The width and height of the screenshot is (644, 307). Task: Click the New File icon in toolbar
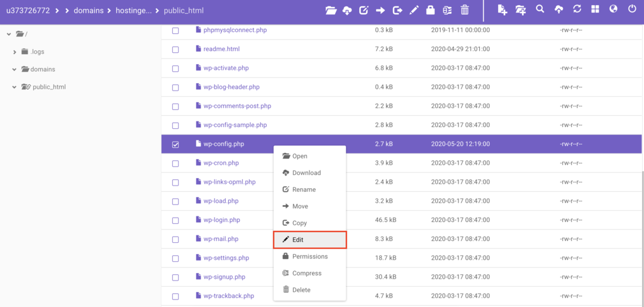tap(502, 10)
